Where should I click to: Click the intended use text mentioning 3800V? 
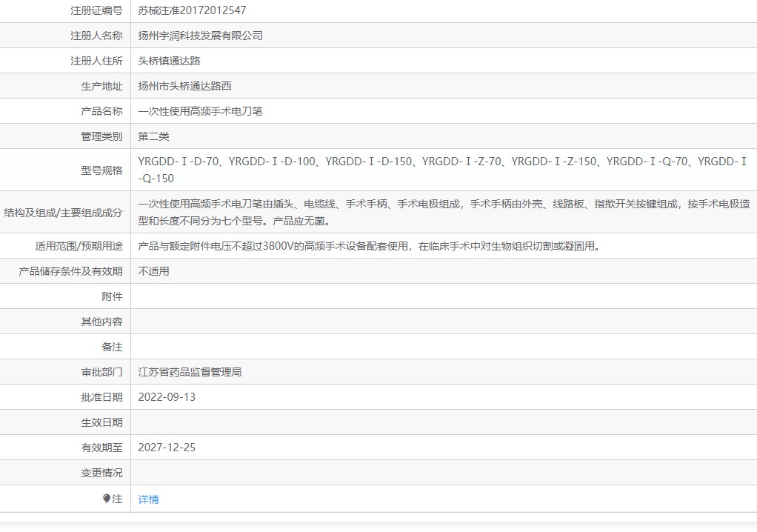point(370,246)
